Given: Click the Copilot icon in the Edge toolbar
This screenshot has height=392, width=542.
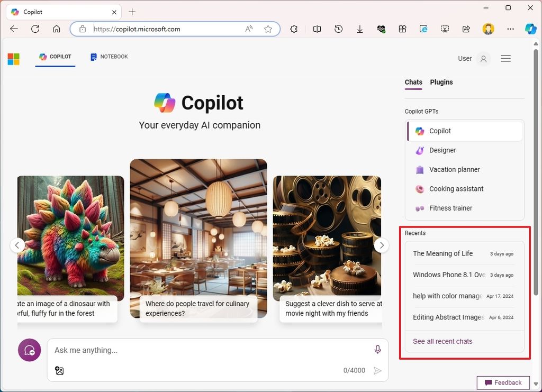Looking at the screenshot, I should (x=531, y=29).
